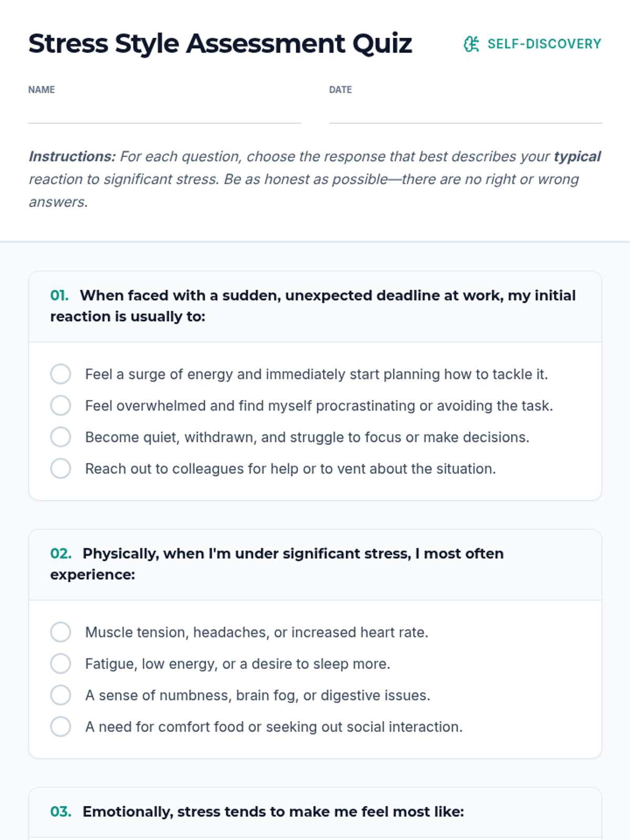Choose 'Reach out to colleagues' option

pyautogui.click(x=61, y=469)
